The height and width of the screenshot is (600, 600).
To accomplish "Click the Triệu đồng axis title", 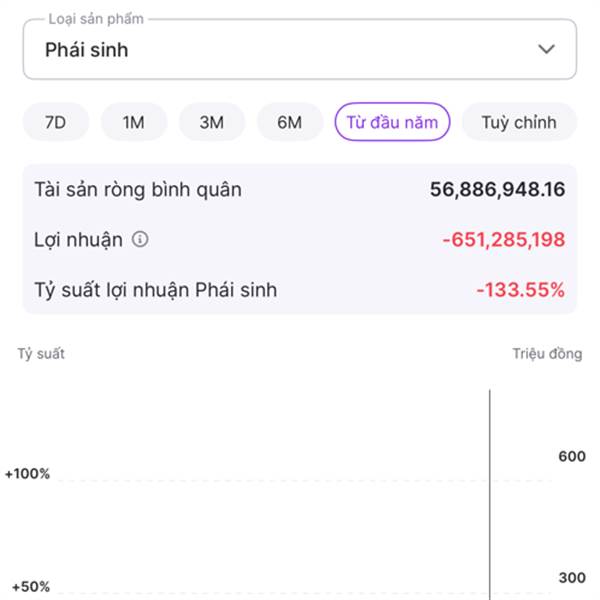I will (547, 354).
